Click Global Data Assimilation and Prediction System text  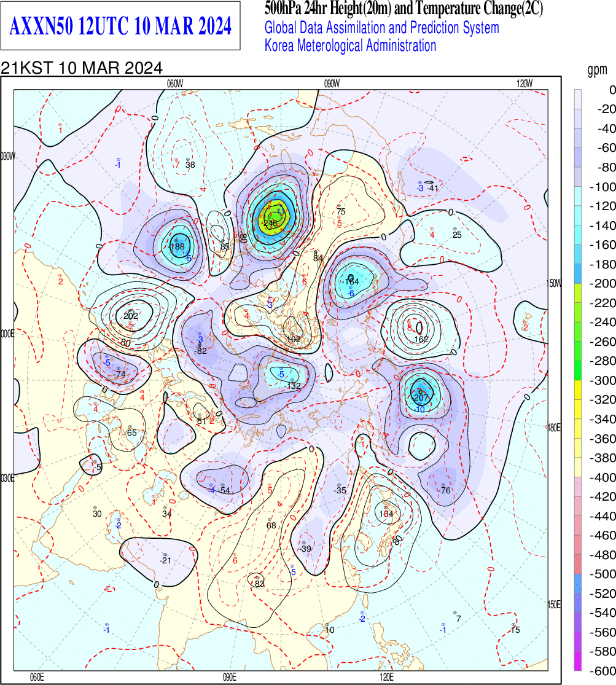point(382,28)
